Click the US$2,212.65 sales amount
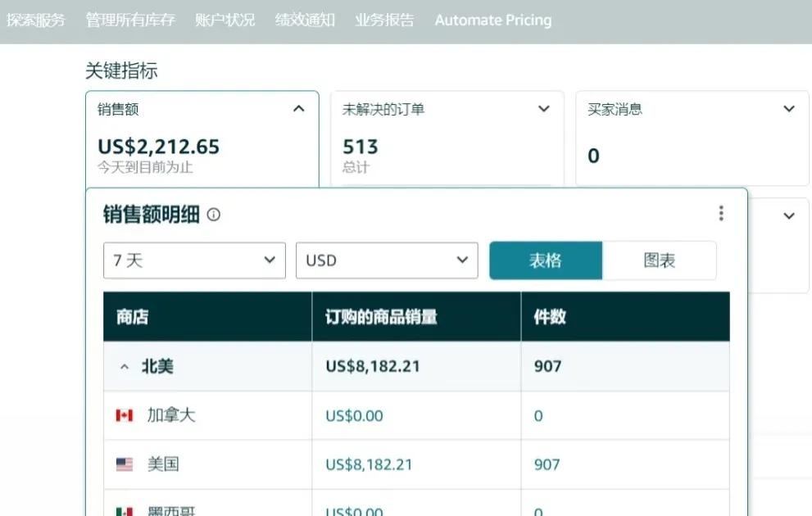This screenshot has width=812, height=516. click(x=158, y=147)
